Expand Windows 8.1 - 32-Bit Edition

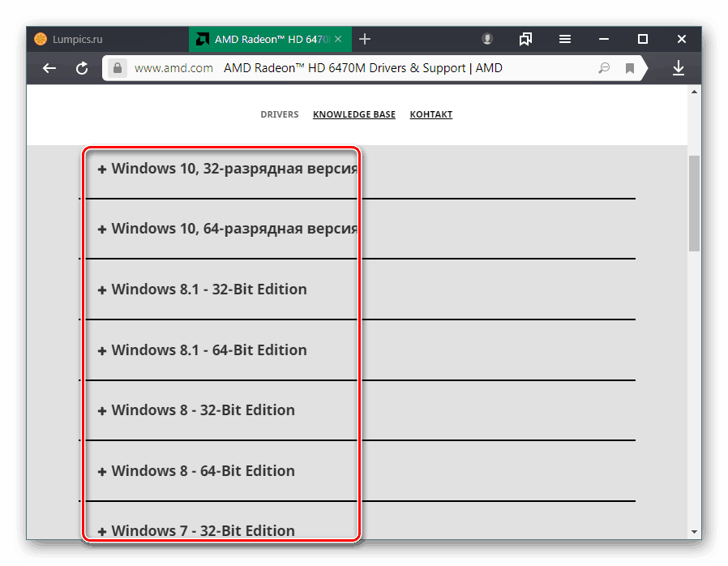point(202,289)
